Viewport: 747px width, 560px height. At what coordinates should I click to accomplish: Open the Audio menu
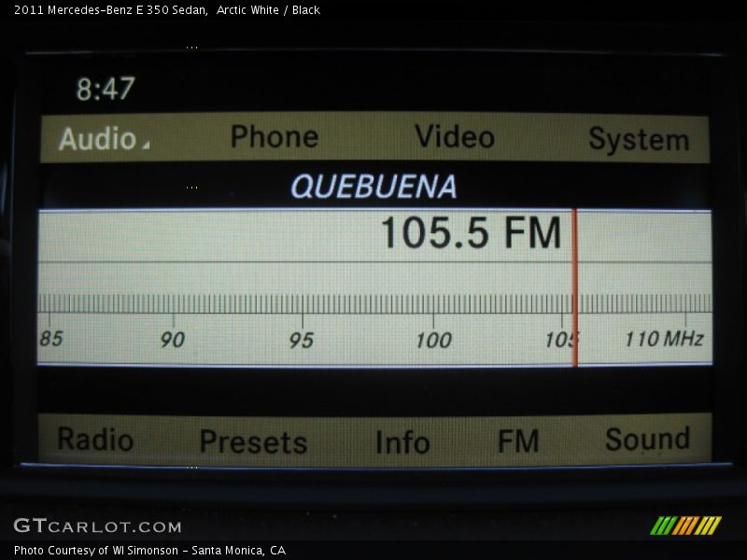pyautogui.click(x=98, y=138)
